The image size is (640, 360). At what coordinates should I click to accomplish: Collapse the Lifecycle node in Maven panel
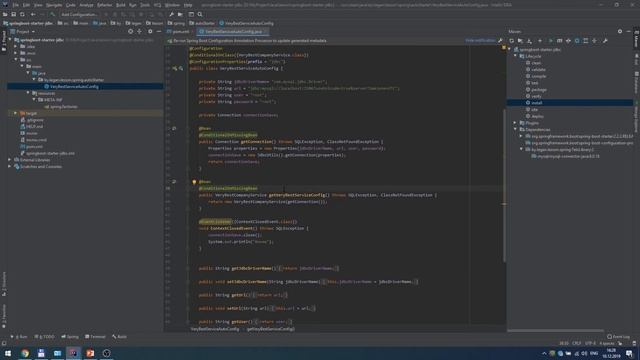coord(516,56)
